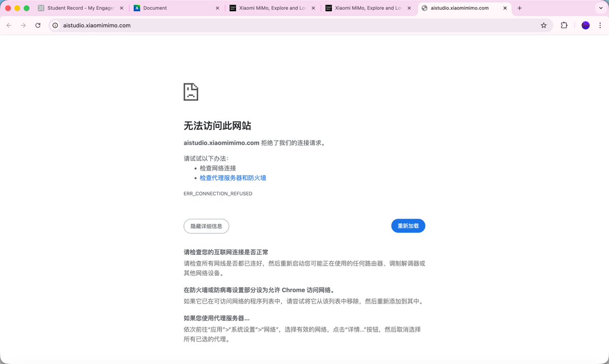Click the yellow macOS minimize window button
Image resolution: width=609 pixels, height=364 pixels.
[17, 8]
